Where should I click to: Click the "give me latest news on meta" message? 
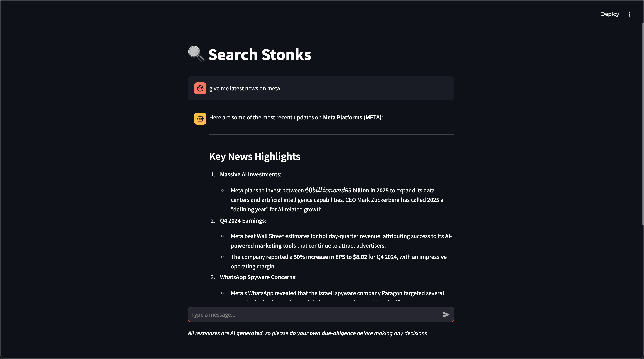[244, 88]
